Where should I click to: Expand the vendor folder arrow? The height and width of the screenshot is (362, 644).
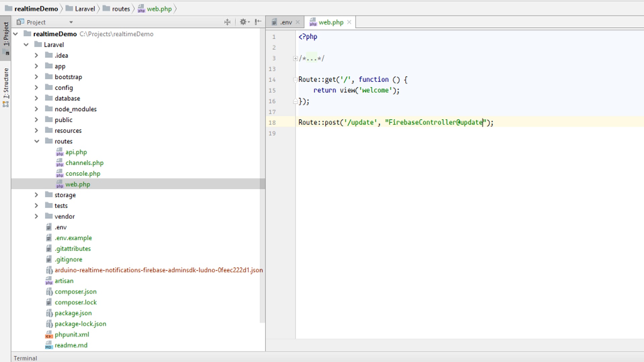(x=37, y=216)
